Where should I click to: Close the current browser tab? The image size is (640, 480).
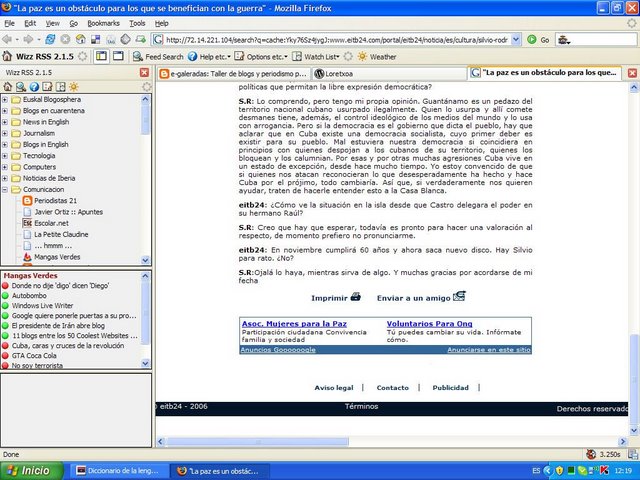pos(632,73)
